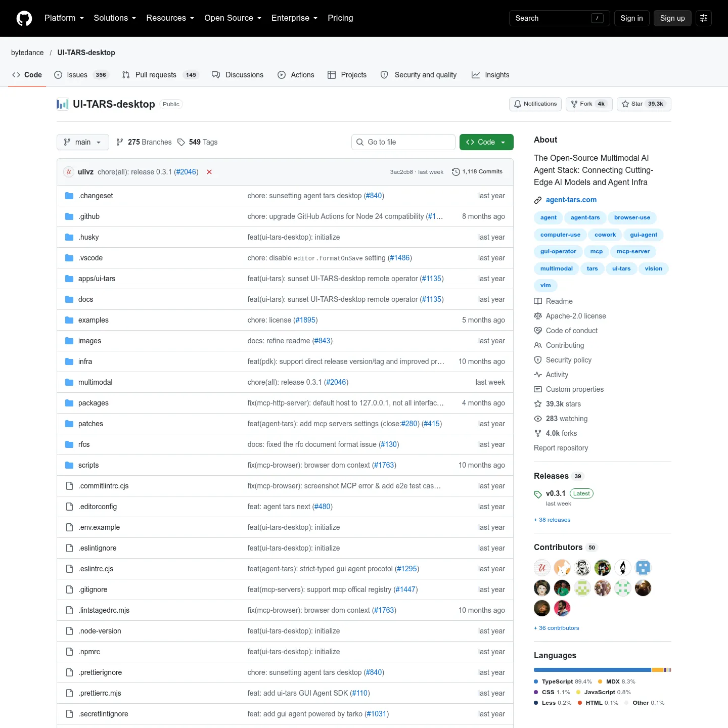Viewport: 728px width, 728px height.
Task: Expand the Platform menu
Action: [64, 18]
